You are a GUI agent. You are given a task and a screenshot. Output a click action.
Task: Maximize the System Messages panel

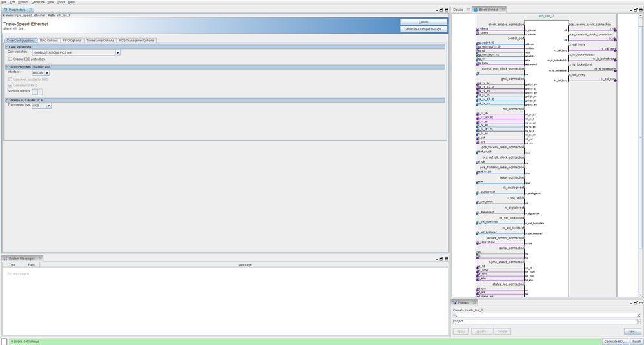447,259
